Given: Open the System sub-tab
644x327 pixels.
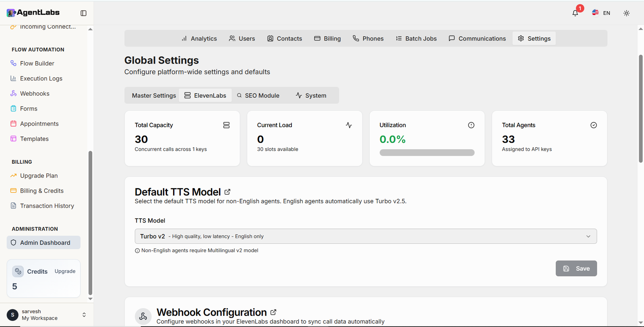Looking at the screenshot, I should [x=311, y=96].
